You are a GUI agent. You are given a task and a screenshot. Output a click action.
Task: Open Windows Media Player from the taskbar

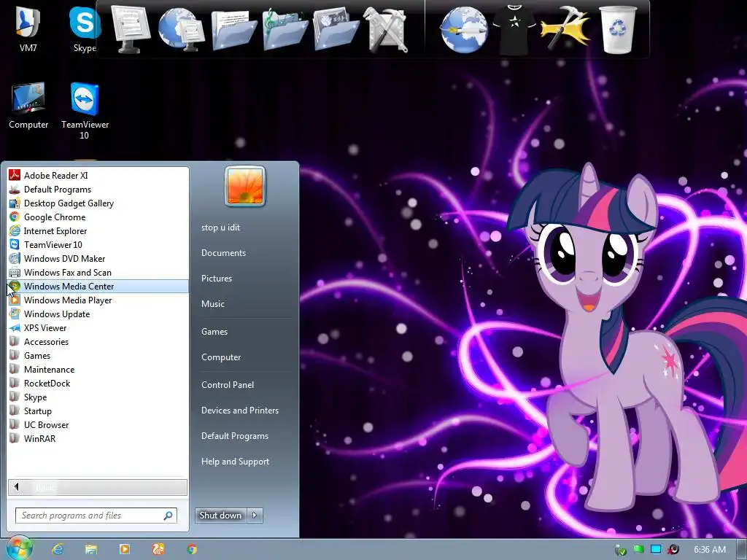[124, 549]
